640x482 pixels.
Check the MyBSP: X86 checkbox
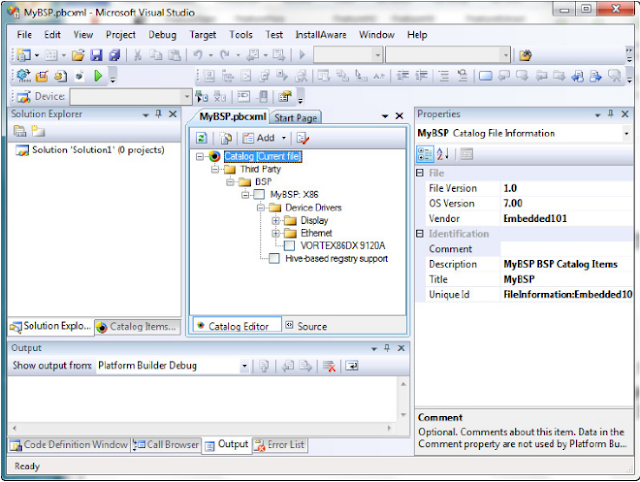pyautogui.click(x=259, y=195)
